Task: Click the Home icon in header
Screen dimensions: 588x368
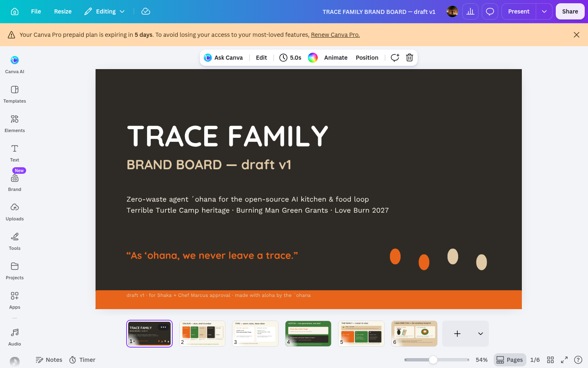Action: tap(15, 11)
